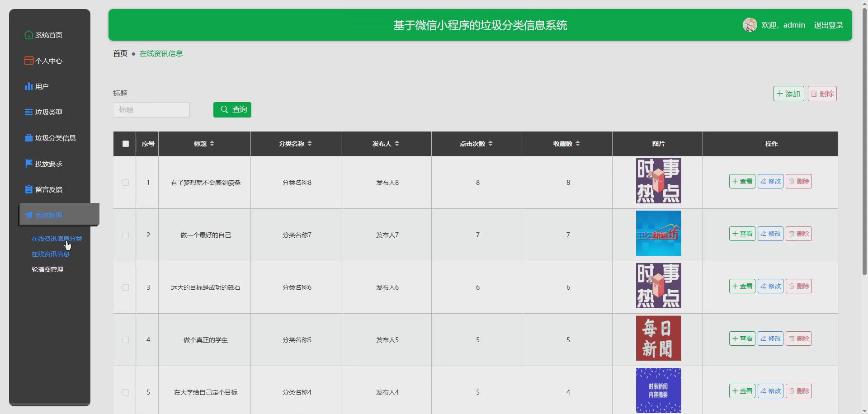Select 在线资讯信息分类 submenu item
Screen dimensions: 868x414
[x=57, y=239]
